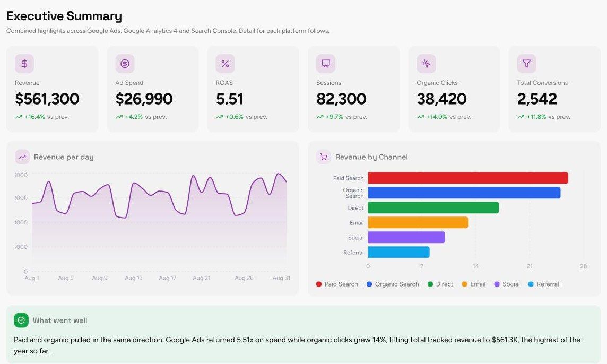Click the 5.51 ROAS value
The image size is (607, 364).
230,99
